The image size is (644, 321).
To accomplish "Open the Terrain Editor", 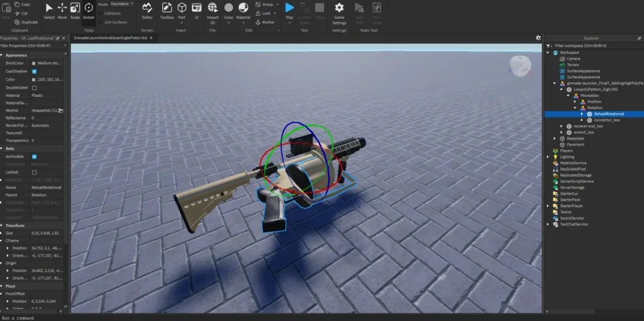I will [147, 10].
